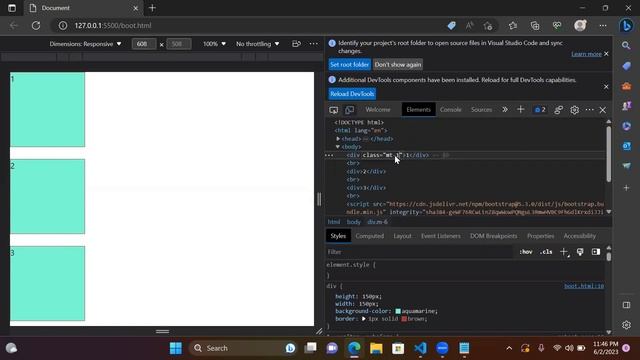Toggle the rendering emulation paintbrush icon

pos(580,252)
